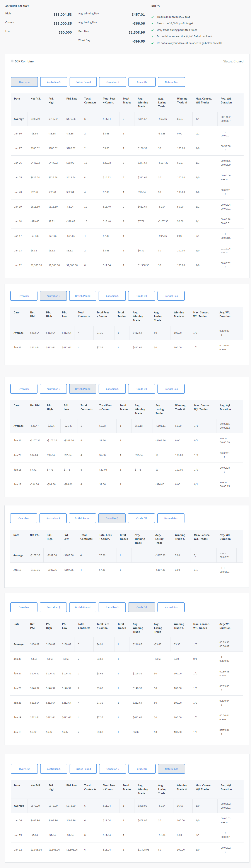The height and width of the screenshot is (868, 251).
Task: Click the Current account balance $53,000.85
Action: coord(63,24)
